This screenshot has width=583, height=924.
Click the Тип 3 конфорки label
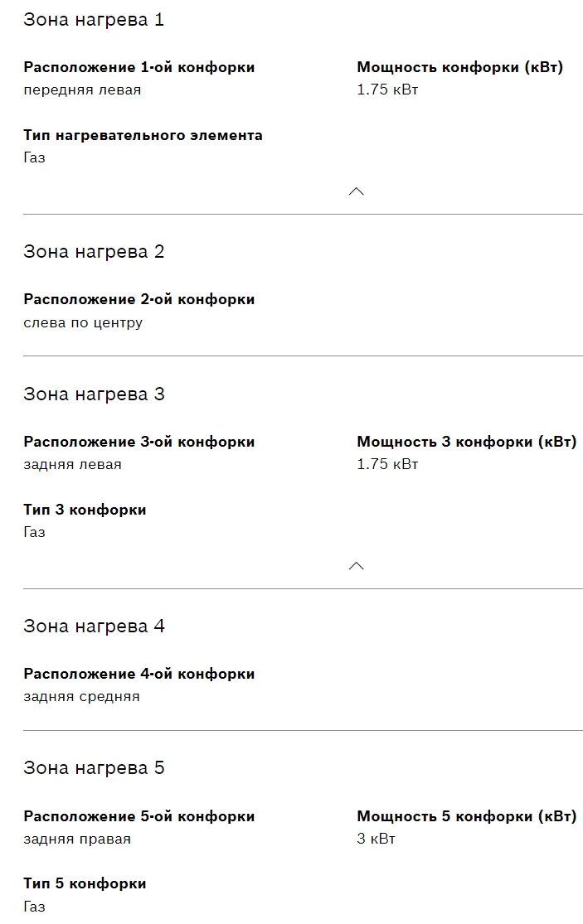pos(85,510)
